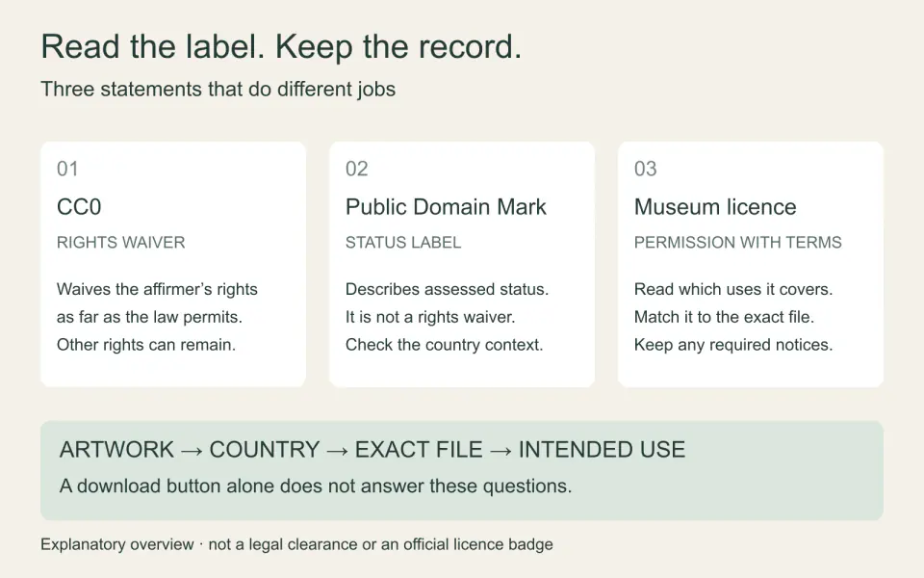This screenshot has height=578, width=924.
Task: Click the line 'Match it to the exact file.'
Action: (724, 317)
